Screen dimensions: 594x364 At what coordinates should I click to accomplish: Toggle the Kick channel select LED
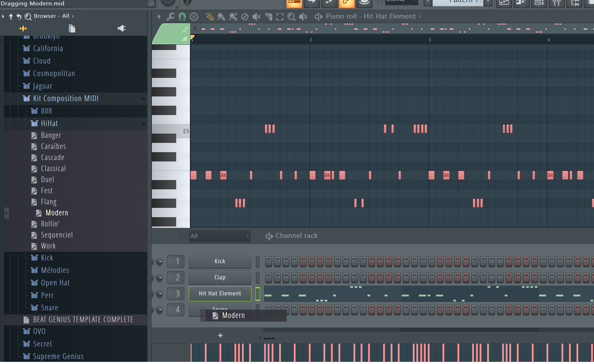pyautogui.click(x=258, y=261)
